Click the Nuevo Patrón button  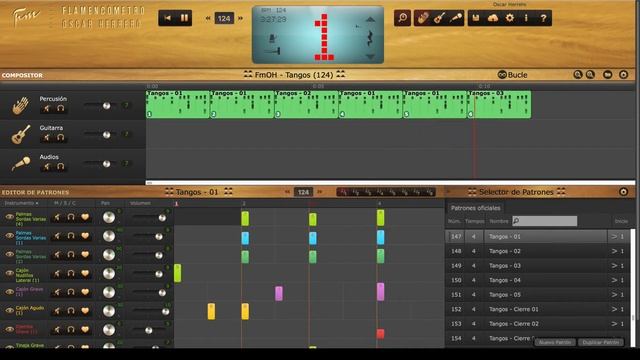click(x=555, y=342)
